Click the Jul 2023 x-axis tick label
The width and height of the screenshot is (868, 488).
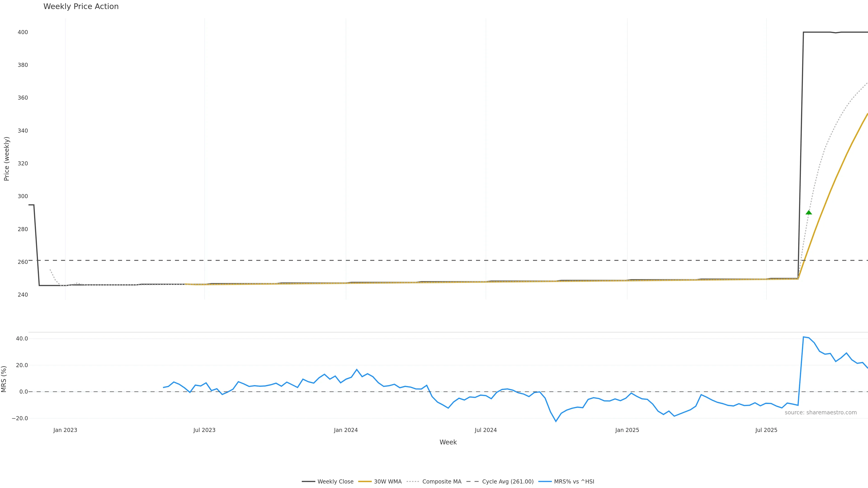coord(204,430)
